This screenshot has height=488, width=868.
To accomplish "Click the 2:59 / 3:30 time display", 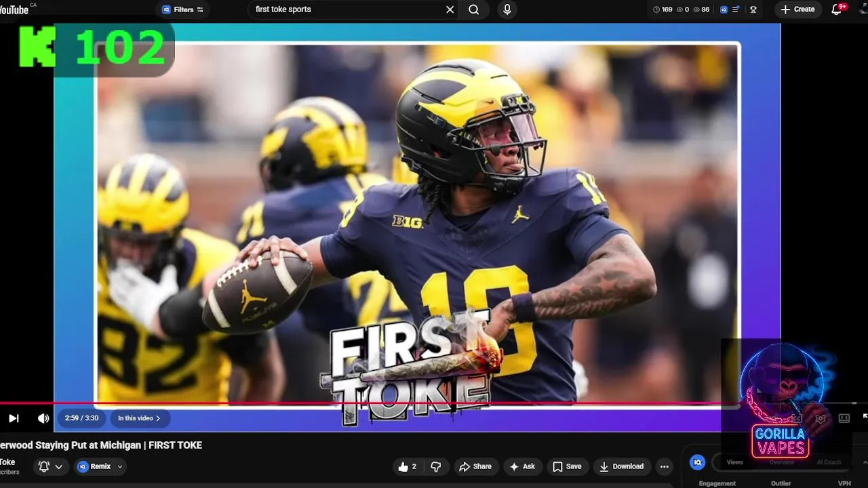I will (81, 418).
